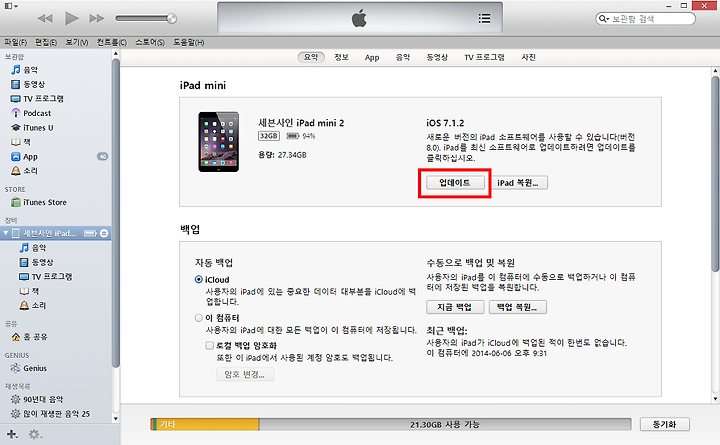720x445 pixels.
Task: Open device 동영상 film icon
Action: coord(24,262)
